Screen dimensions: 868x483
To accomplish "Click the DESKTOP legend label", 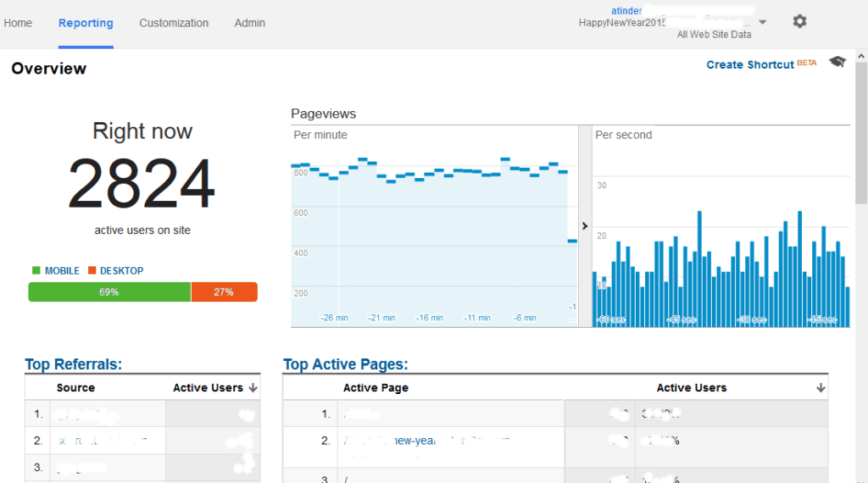I will pos(121,270).
